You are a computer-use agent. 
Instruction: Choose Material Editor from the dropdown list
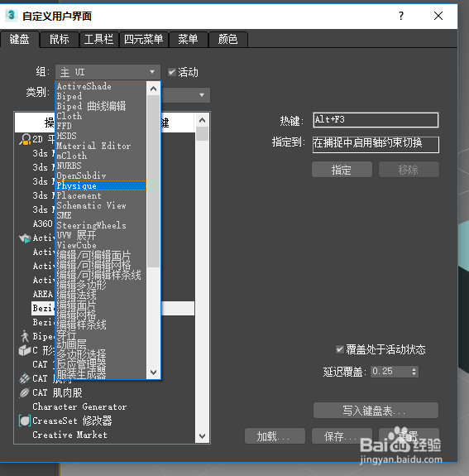(101, 146)
